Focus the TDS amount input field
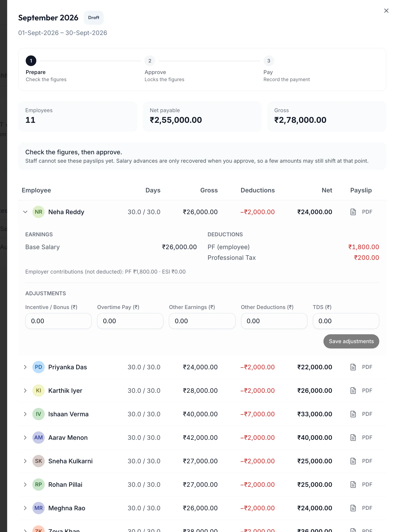The height and width of the screenshot is (532, 397). (x=346, y=321)
